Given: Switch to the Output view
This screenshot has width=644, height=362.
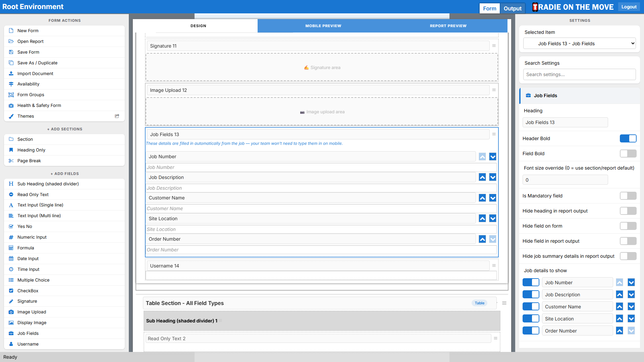Looking at the screenshot, I should 513,8.
